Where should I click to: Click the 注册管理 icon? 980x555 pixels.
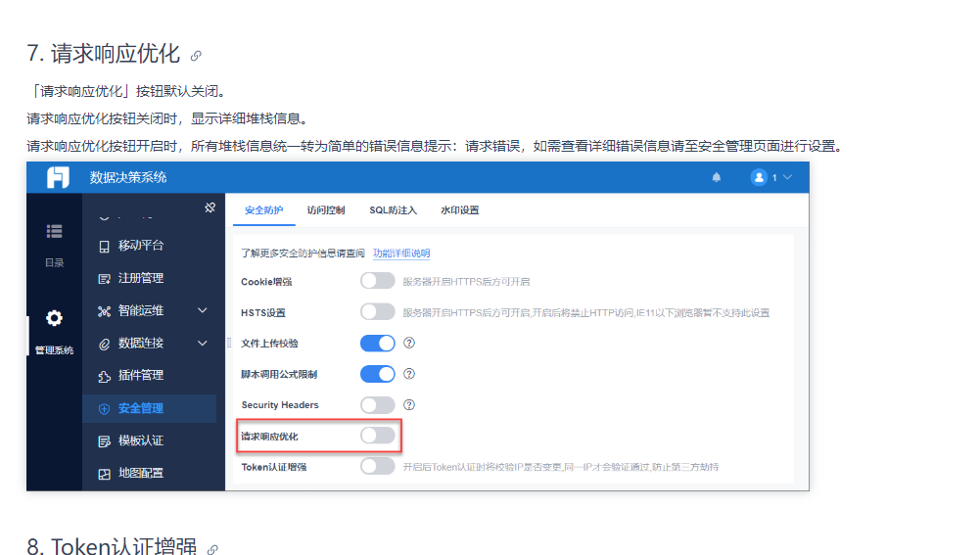pos(105,279)
